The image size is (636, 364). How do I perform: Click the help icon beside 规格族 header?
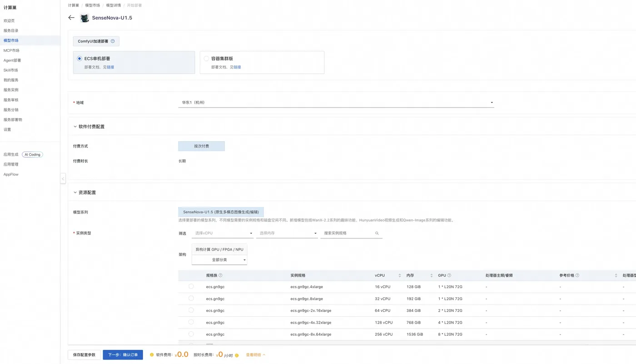pyautogui.click(x=220, y=275)
